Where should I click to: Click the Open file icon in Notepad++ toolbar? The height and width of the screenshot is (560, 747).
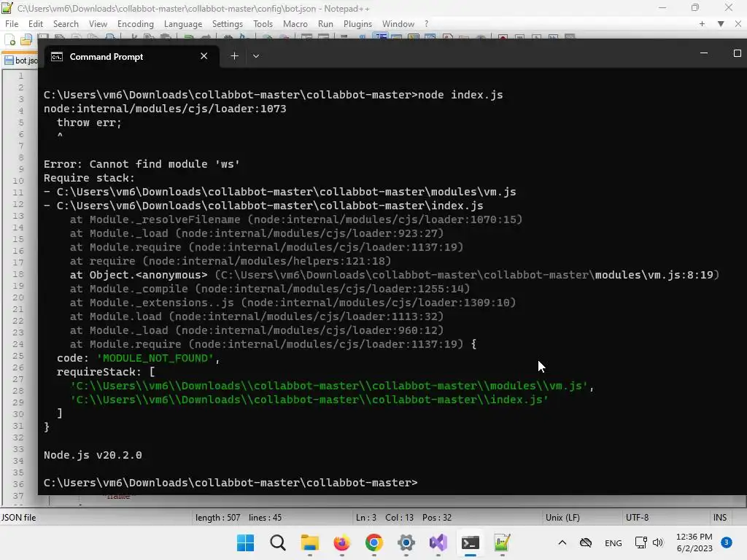point(26,39)
